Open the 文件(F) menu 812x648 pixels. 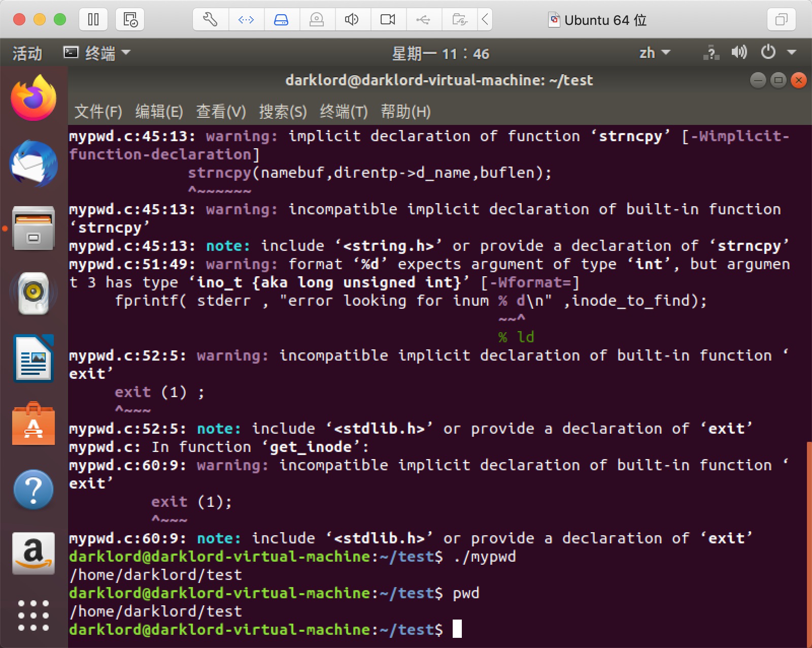98,111
